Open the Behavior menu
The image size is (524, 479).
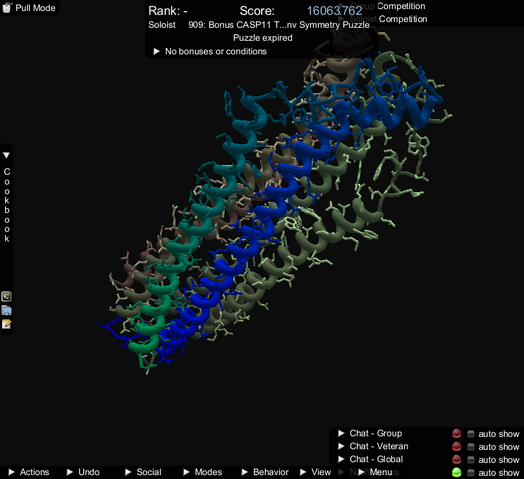(x=265, y=472)
